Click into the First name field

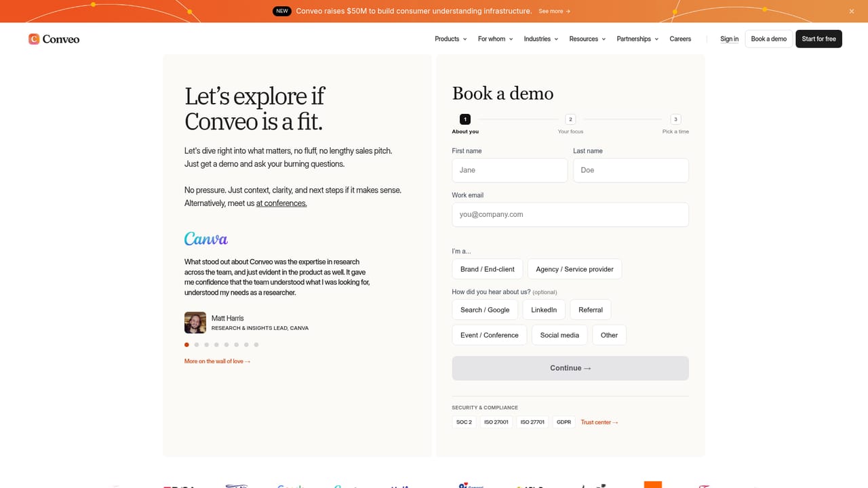[510, 170]
